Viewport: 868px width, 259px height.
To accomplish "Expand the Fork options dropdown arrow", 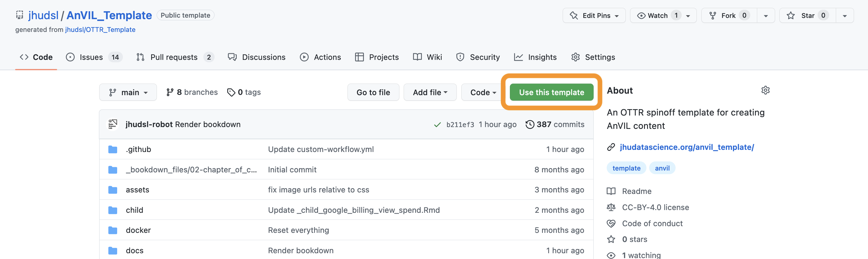I will tap(765, 16).
